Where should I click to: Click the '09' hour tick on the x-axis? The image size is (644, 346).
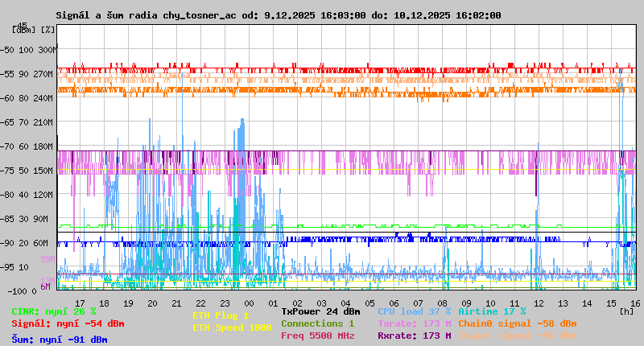click(x=467, y=303)
